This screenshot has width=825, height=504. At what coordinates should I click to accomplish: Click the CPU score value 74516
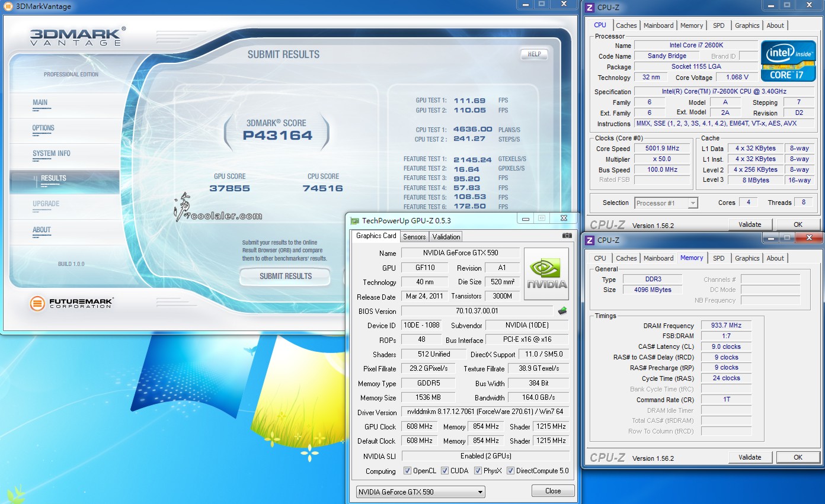point(323,188)
